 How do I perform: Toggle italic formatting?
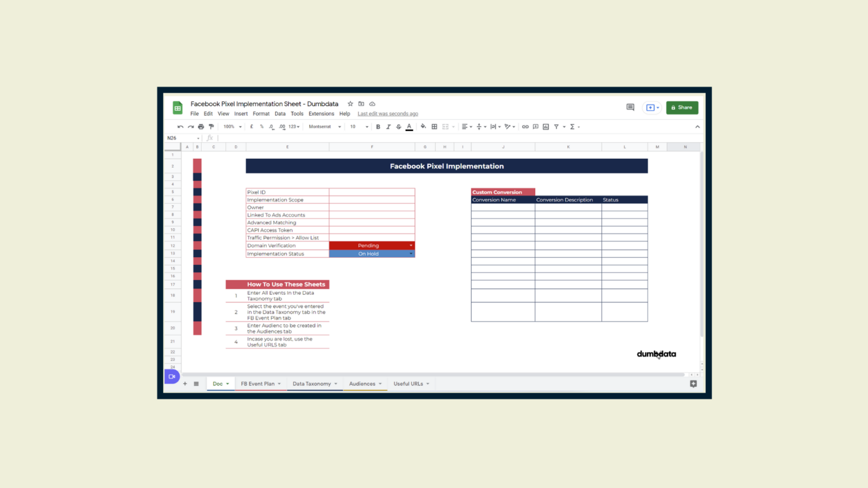[388, 127]
